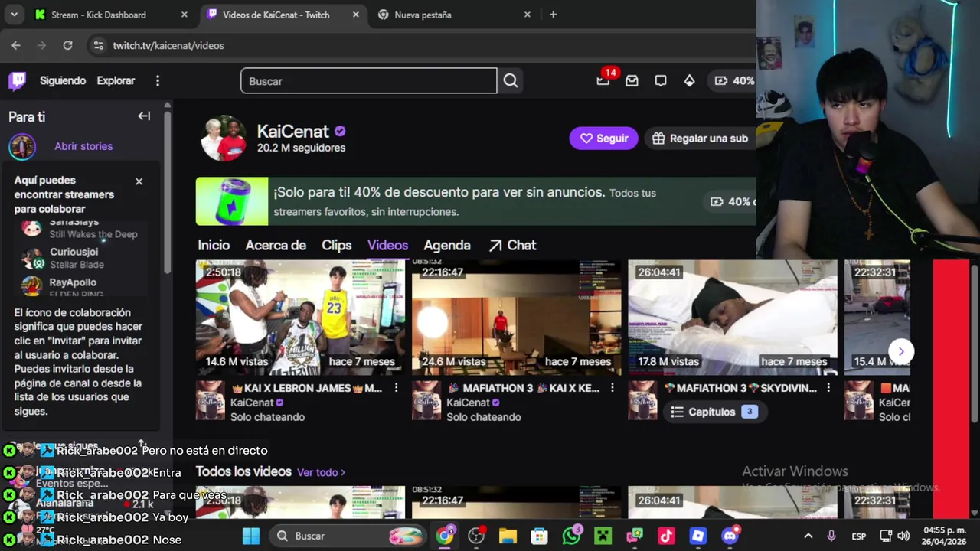Reload the Twitch page

pos(67,45)
